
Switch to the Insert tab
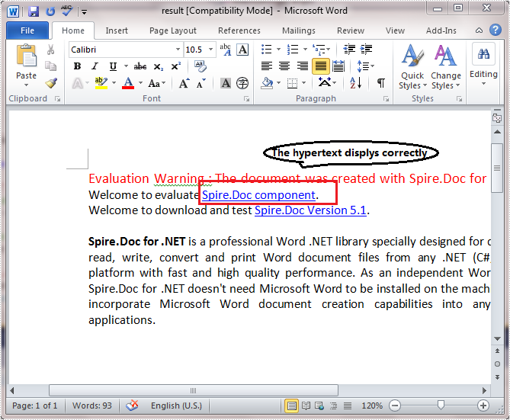(x=117, y=30)
